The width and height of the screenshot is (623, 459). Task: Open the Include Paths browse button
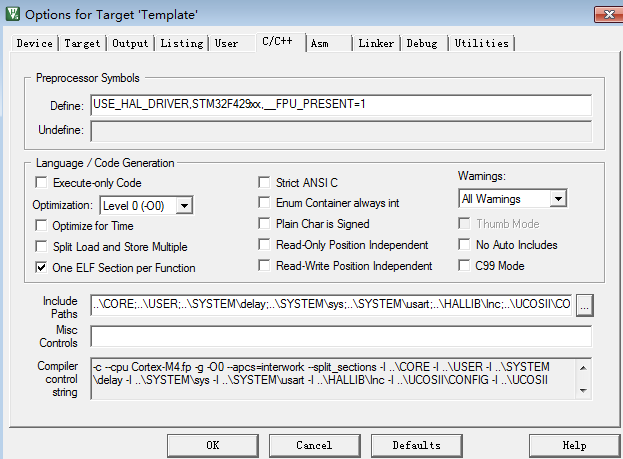(584, 305)
